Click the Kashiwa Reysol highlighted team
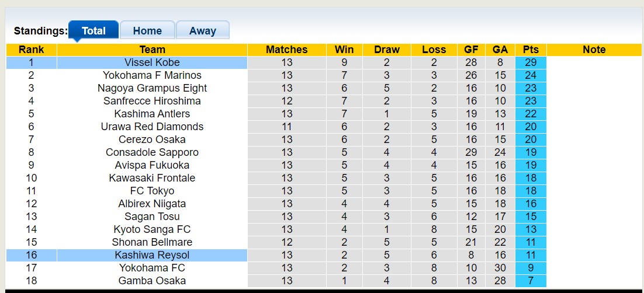The image size is (644, 293). 152,255
